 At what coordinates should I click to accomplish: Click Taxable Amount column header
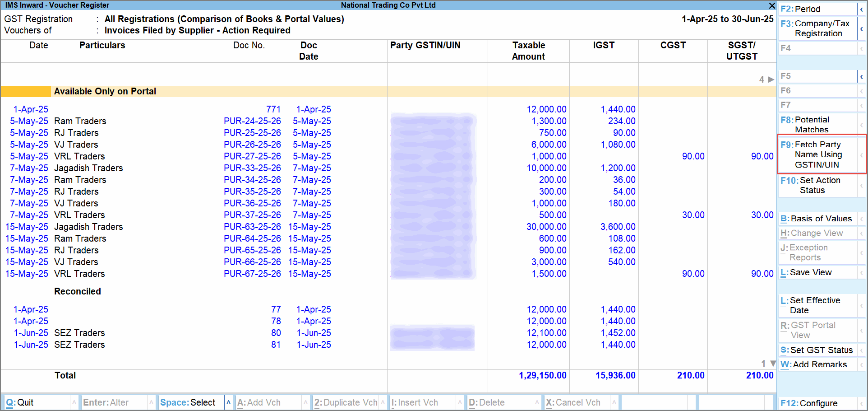(529, 51)
